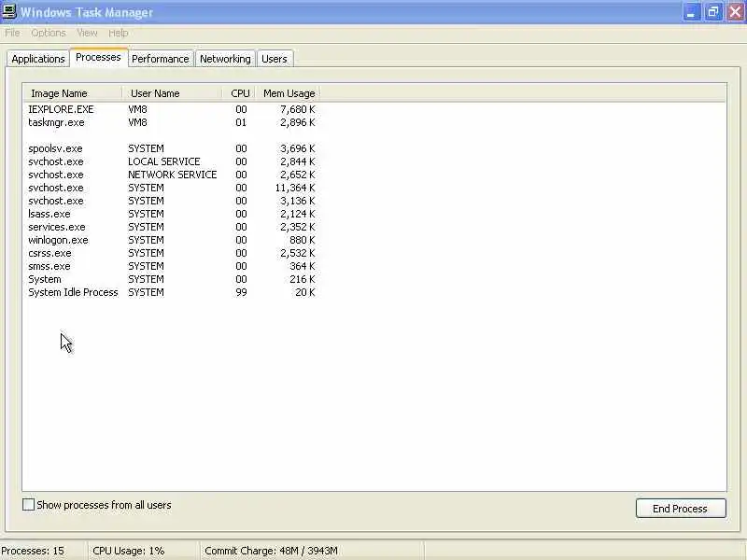Click the 2,896 K memory value
This screenshot has height=560, width=747.
tap(298, 122)
